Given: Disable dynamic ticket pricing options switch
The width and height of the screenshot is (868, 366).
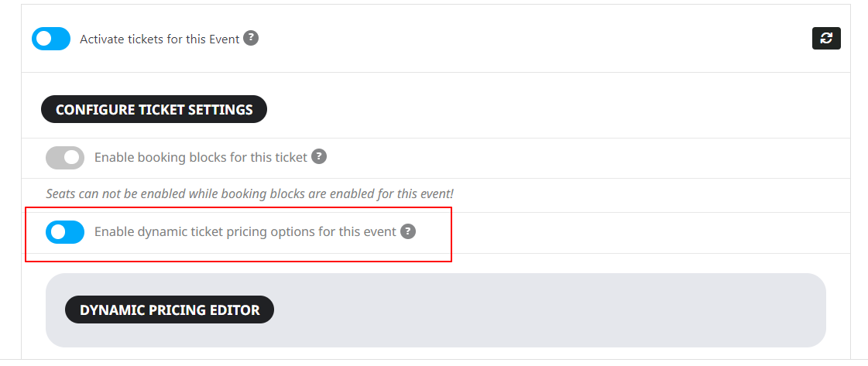Looking at the screenshot, I should [x=65, y=232].
